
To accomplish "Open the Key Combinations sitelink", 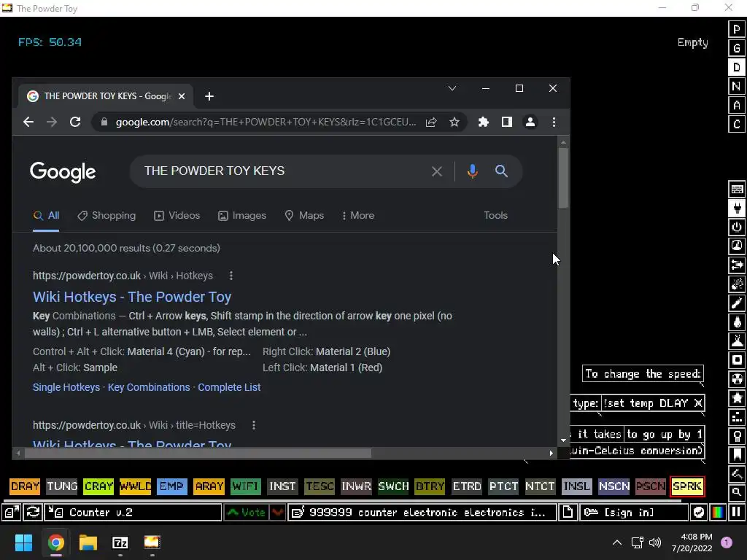I will (x=149, y=388).
